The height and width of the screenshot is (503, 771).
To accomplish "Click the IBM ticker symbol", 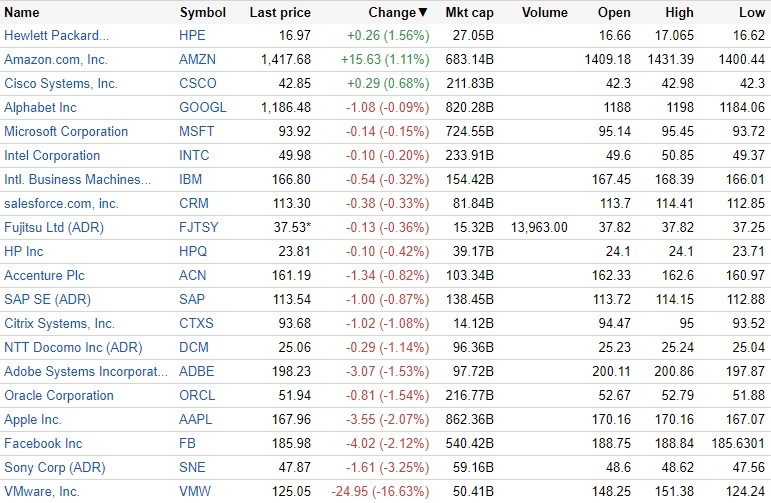I will [190, 179].
